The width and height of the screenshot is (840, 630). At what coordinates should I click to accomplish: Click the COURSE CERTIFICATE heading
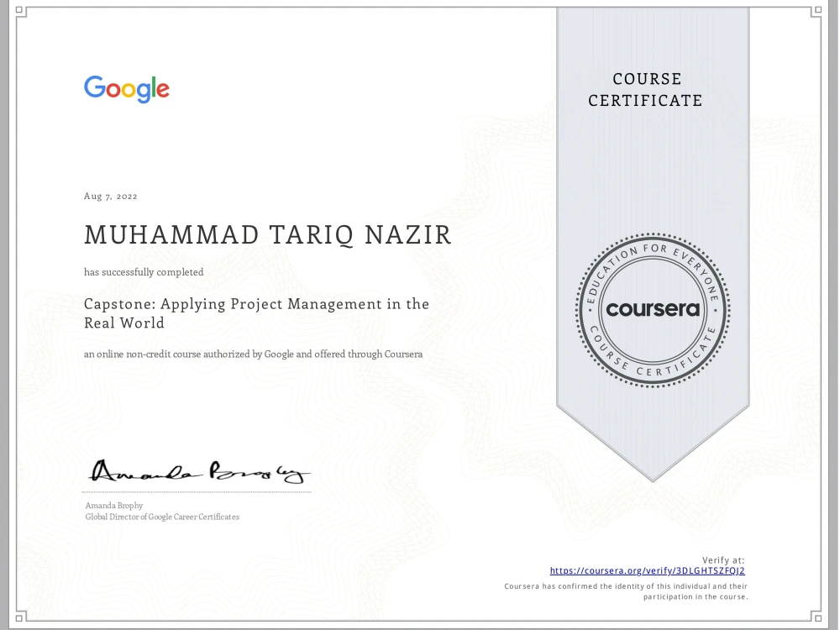pos(645,90)
